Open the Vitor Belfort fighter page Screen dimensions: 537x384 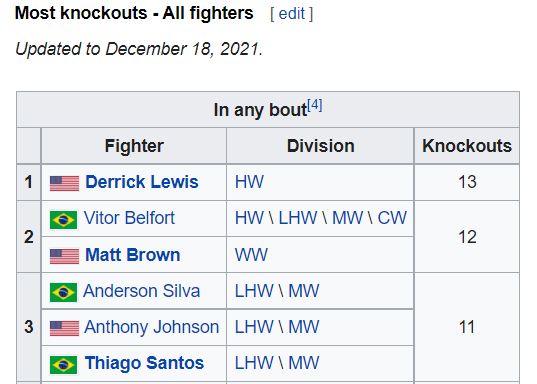click(129, 218)
